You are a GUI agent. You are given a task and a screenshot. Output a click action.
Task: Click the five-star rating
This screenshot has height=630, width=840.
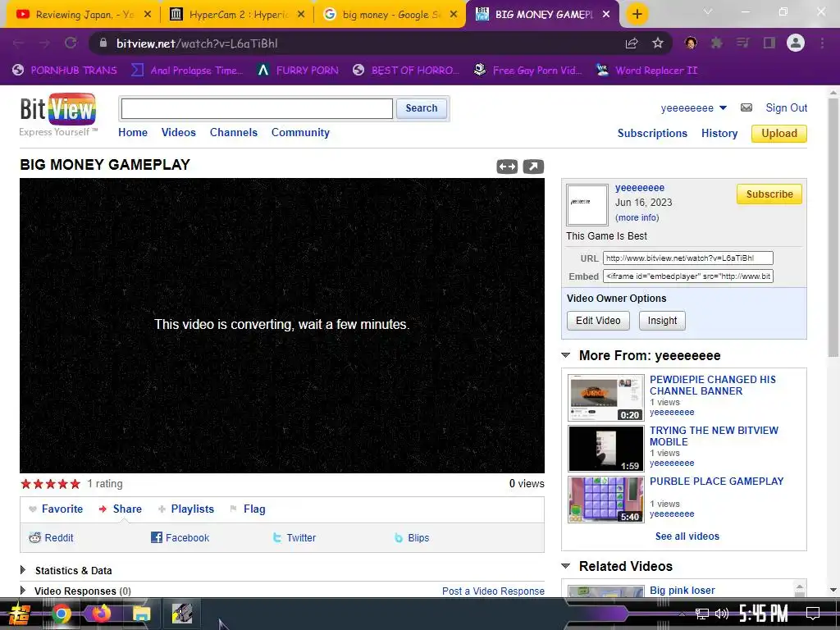point(50,484)
